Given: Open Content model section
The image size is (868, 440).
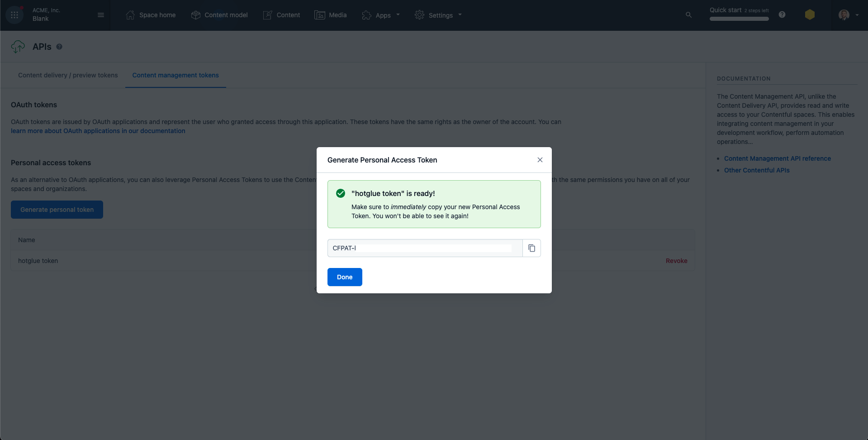Looking at the screenshot, I should coord(226,15).
